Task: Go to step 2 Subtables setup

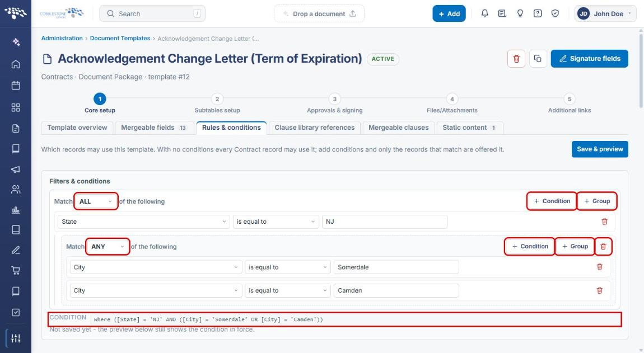Action: click(217, 103)
